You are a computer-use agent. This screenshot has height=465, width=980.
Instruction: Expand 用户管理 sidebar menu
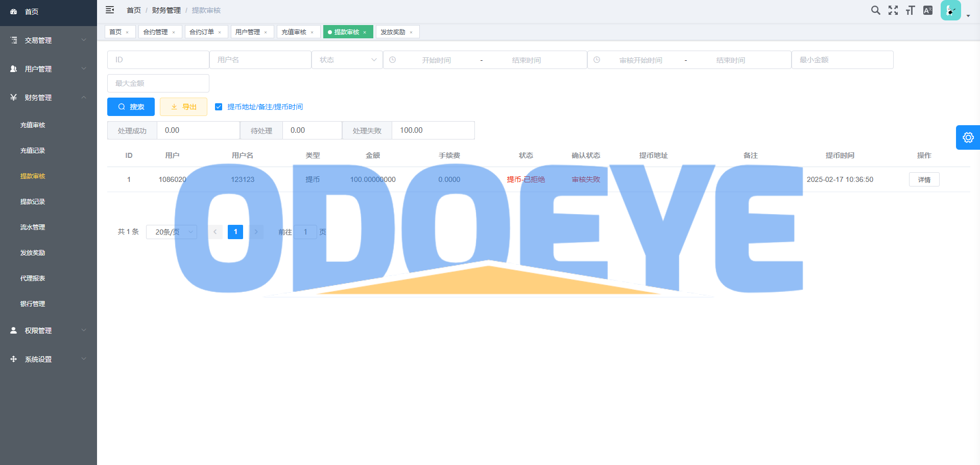pyautogui.click(x=49, y=69)
